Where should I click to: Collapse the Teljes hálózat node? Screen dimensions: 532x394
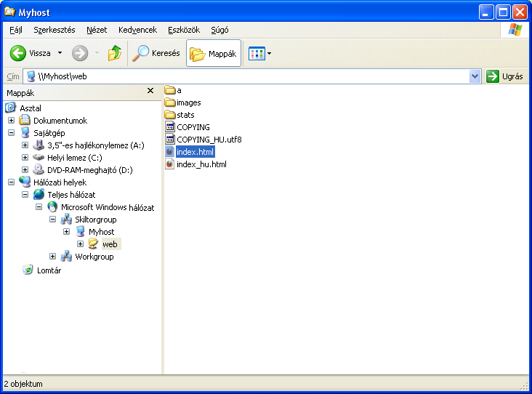[x=25, y=194]
